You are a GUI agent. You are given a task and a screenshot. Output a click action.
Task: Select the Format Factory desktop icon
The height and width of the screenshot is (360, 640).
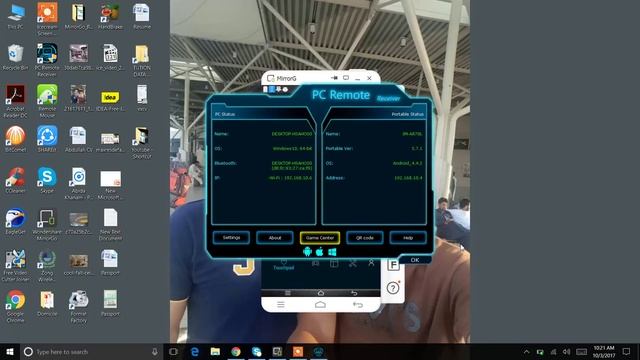click(x=78, y=306)
